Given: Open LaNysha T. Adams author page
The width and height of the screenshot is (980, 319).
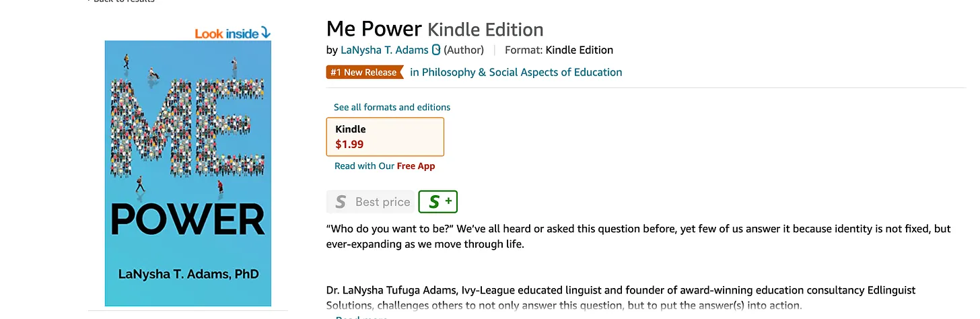Looking at the screenshot, I should click(x=384, y=50).
